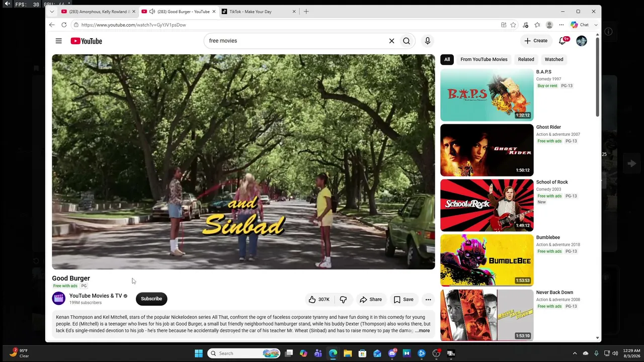This screenshot has height=362, width=644.
Task: Reload the current page
Action: (x=64, y=25)
